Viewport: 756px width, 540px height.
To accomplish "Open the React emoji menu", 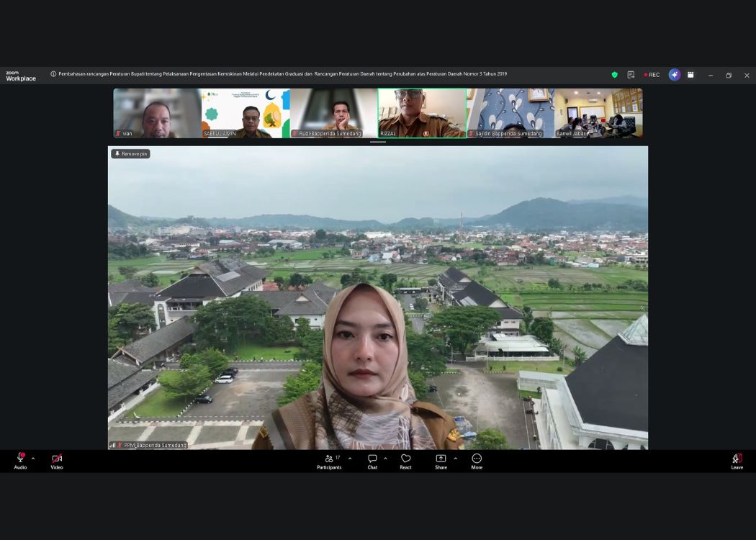I will tap(405, 459).
